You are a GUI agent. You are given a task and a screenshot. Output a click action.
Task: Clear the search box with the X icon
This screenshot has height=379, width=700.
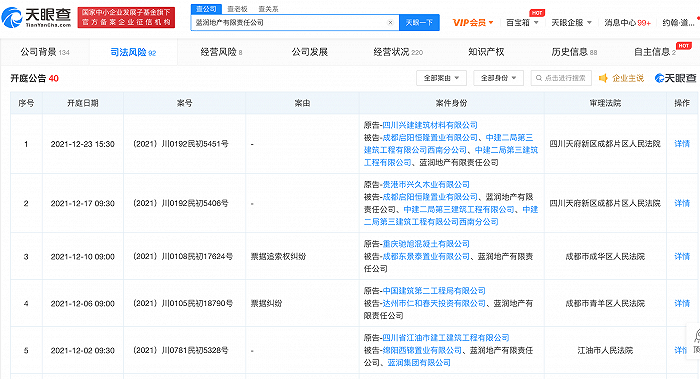[x=390, y=22]
